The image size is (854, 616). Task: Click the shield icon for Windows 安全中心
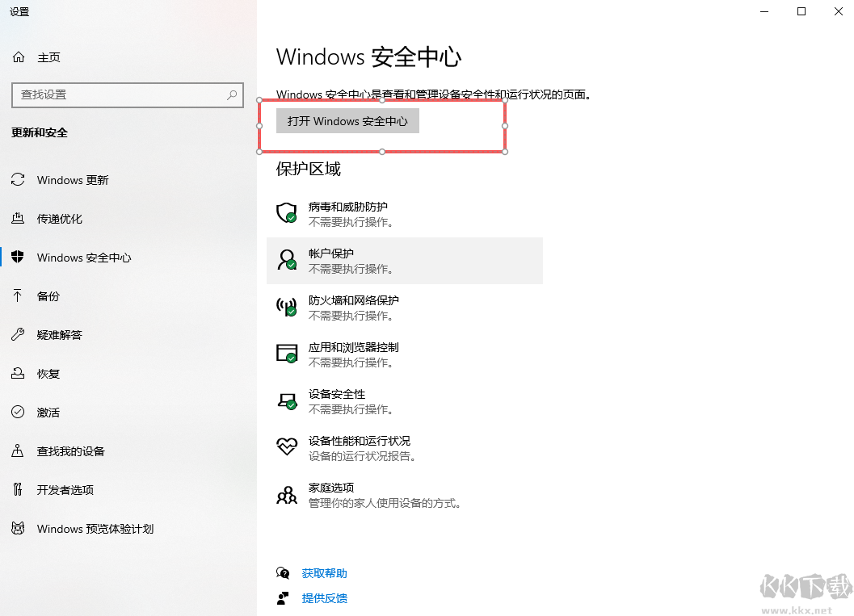(18, 257)
